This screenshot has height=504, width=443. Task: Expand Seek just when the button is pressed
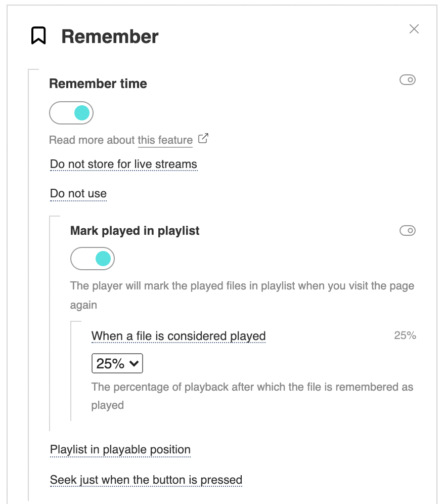coord(146,480)
